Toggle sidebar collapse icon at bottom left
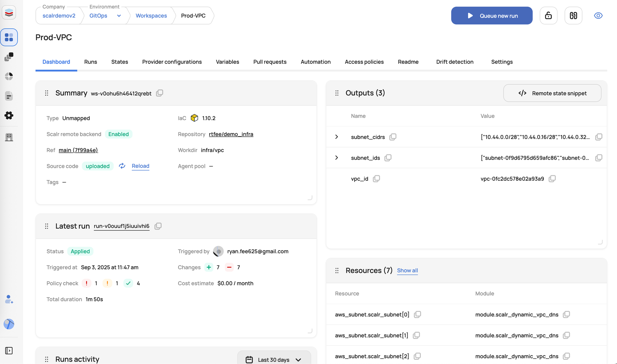The width and height of the screenshot is (617, 364). click(x=9, y=351)
